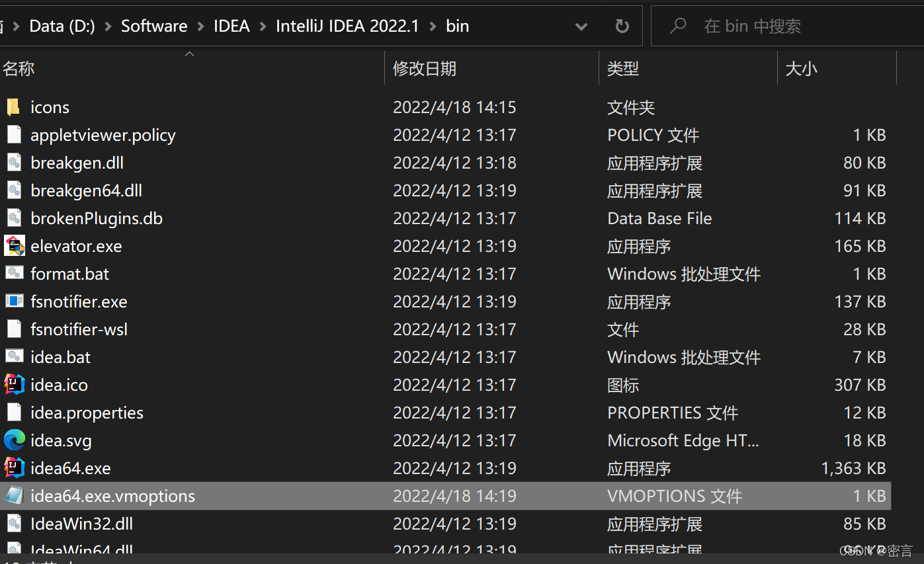Navigate to Data (D:) in breadcrumb
Image resolution: width=924 pixels, height=564 pixels.
point(62,26)
